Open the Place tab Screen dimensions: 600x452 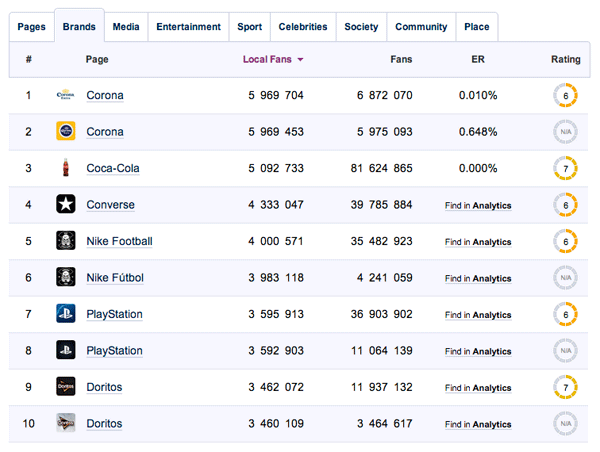[x=476, y=27]
